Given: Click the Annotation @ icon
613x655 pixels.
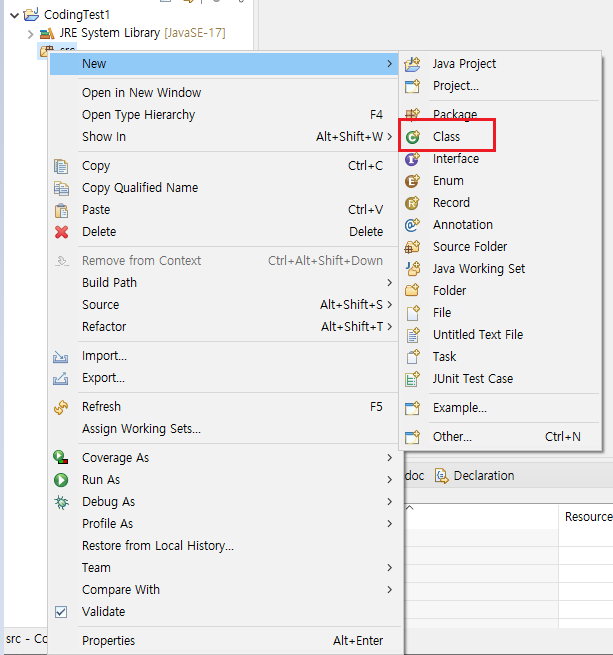Looking at the screenshot, I should (412, 225).
